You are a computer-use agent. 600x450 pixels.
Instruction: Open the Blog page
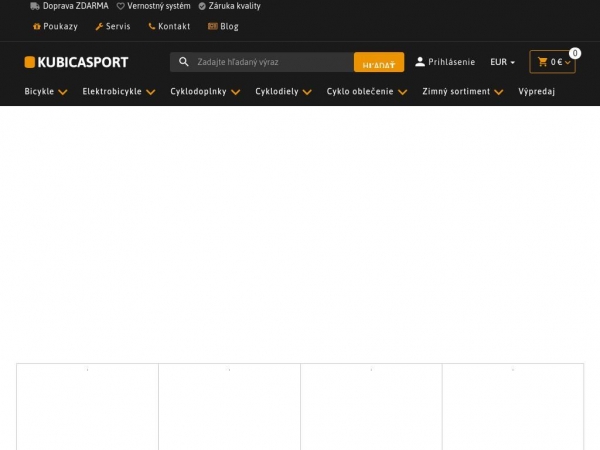(x=230, y=26)
